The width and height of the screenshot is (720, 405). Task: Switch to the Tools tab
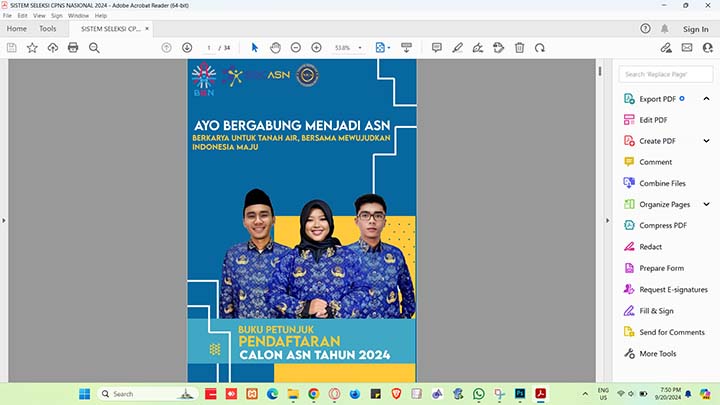[x=47, y=29]
